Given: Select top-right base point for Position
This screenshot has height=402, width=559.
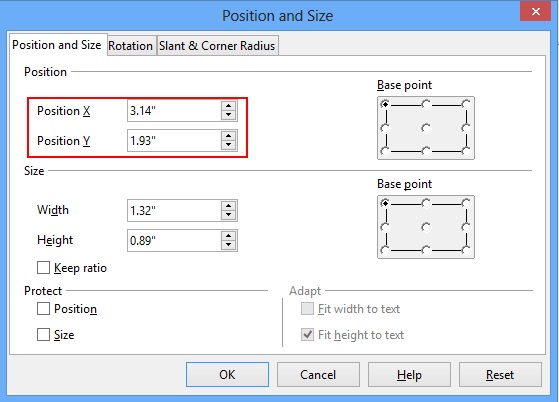Looking at the screenshot, I should click(x=466, y=104).
